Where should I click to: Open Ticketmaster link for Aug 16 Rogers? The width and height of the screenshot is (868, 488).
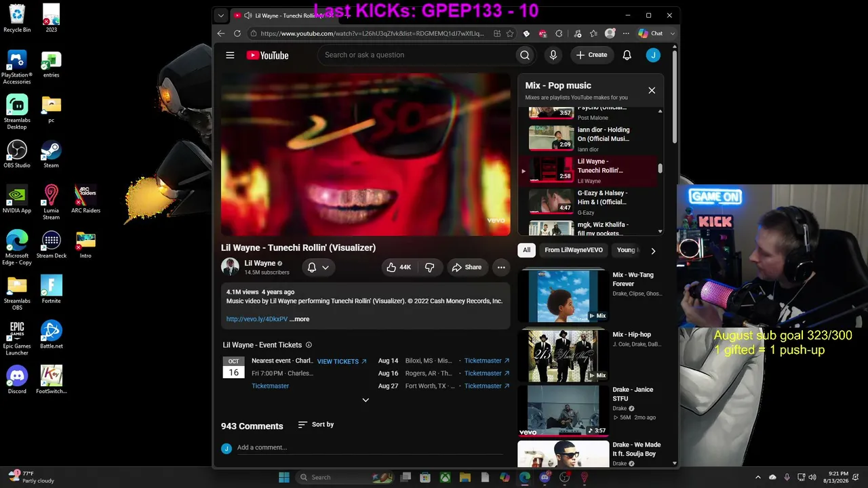(x=487, y=373)
